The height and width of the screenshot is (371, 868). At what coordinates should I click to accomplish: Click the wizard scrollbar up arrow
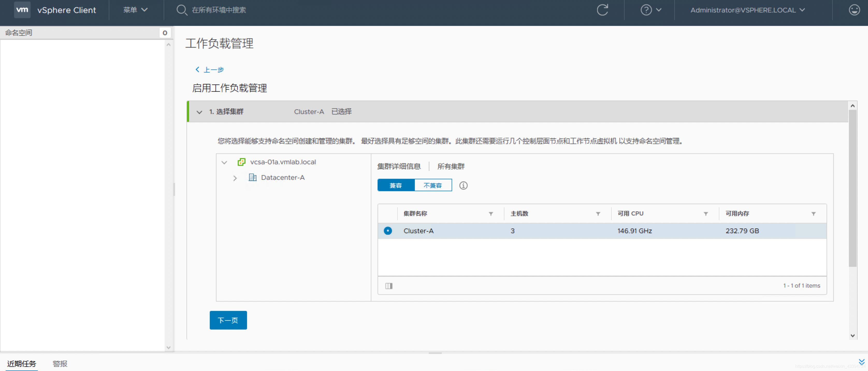(x=852, y=106)
